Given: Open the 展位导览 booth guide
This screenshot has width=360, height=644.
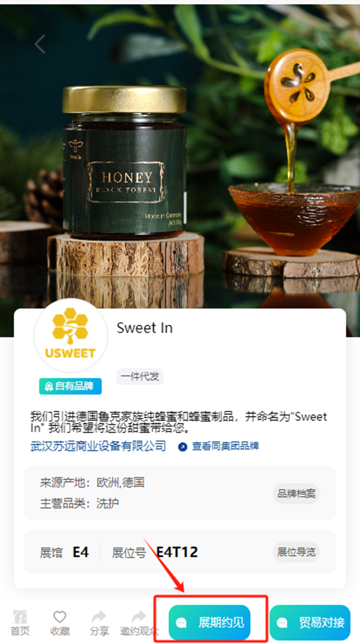Looking at the screenshot, I should (x=297, y=552).
